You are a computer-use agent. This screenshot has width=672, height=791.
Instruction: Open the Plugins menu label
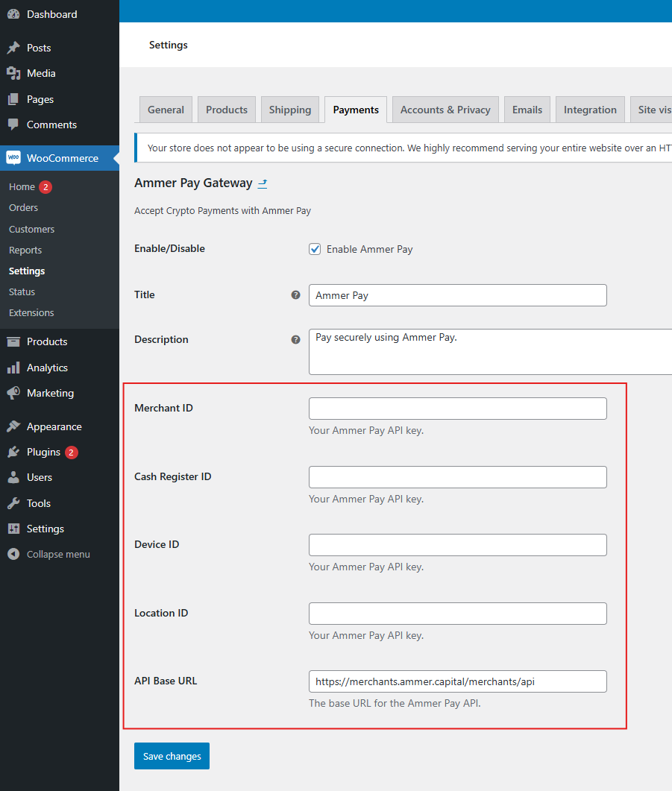[43, 452]
